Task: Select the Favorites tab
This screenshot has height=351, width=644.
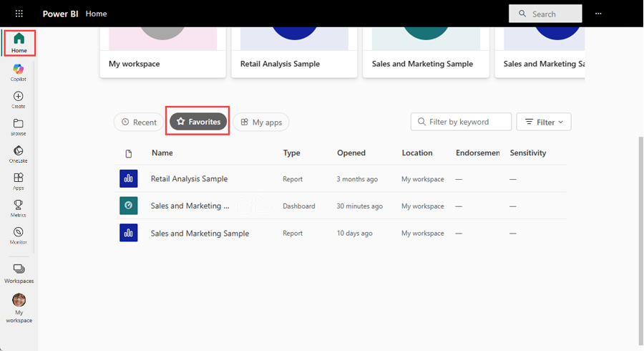Action: click(198, 122)
